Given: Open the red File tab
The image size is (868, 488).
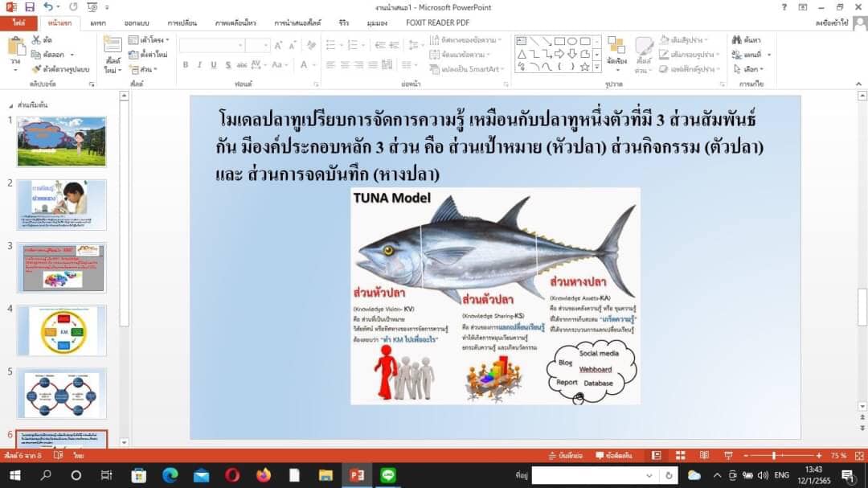Looking at the screenshot, I should coord(19,23).
